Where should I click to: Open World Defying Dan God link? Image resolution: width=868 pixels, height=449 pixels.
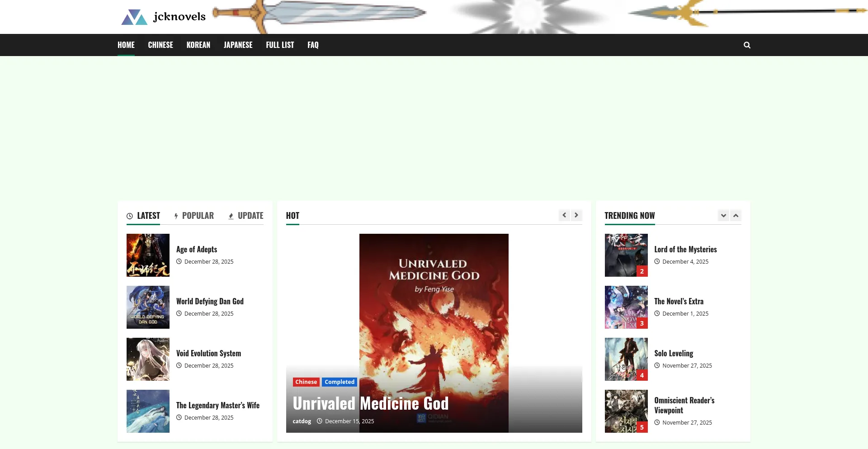coord(210,301)
